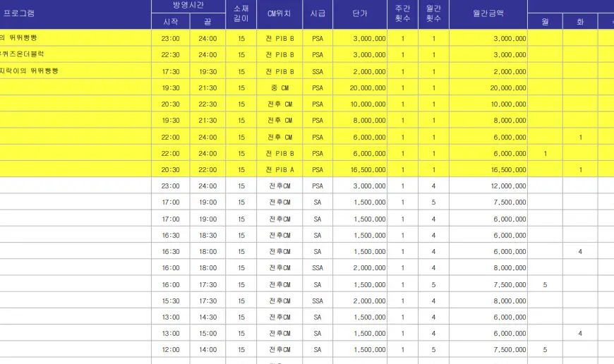Select SSA grade in the 16:00–18:00 row
Viewport: 614px width, 364px height.
tap(318, 268)
